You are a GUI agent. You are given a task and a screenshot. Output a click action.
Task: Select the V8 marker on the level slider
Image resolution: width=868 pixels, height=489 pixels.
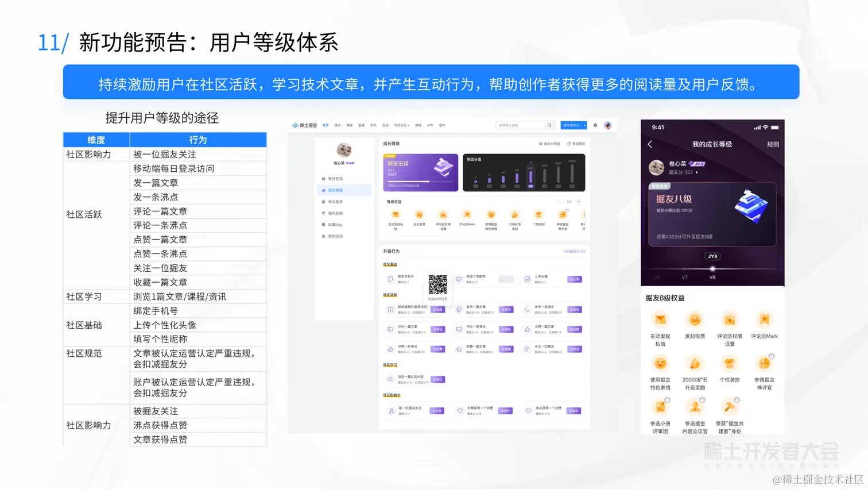[x=712, y=269]
